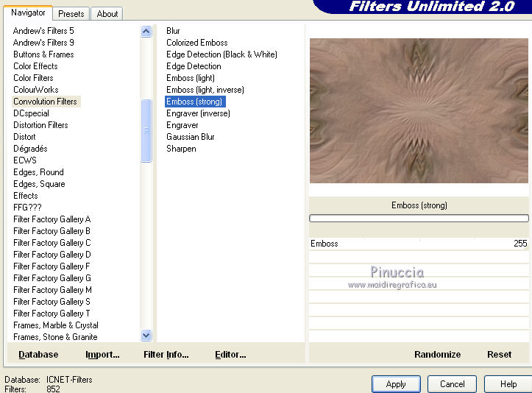Click the progress bar under Emboss (strong)
Screen dimensions: 532x393
coord(419,219)
